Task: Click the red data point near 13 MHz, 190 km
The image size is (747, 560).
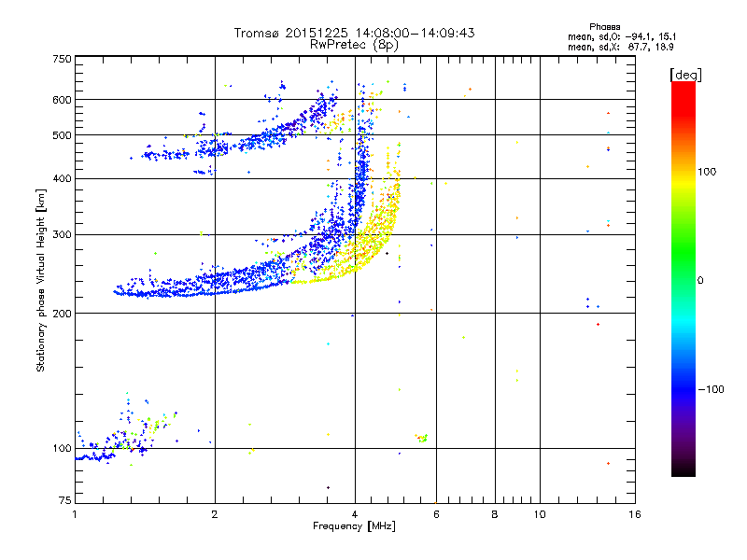Action: coord(598,324)
